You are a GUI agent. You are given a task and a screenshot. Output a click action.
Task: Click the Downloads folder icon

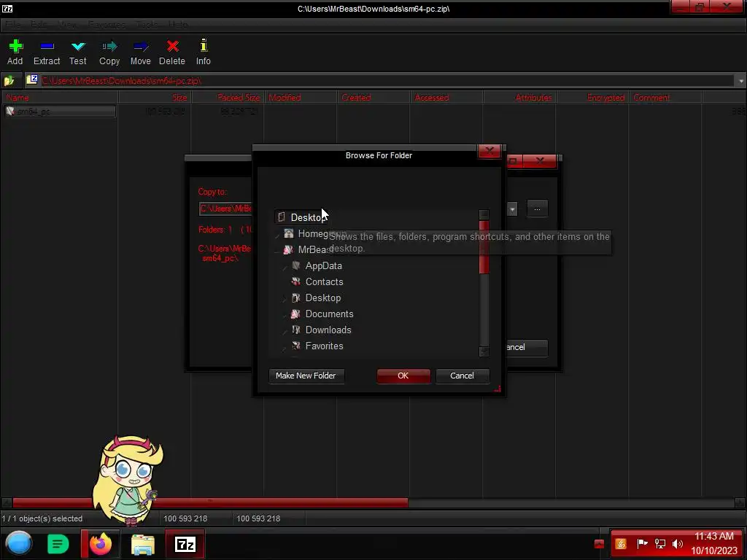click(x=296, y=330)
